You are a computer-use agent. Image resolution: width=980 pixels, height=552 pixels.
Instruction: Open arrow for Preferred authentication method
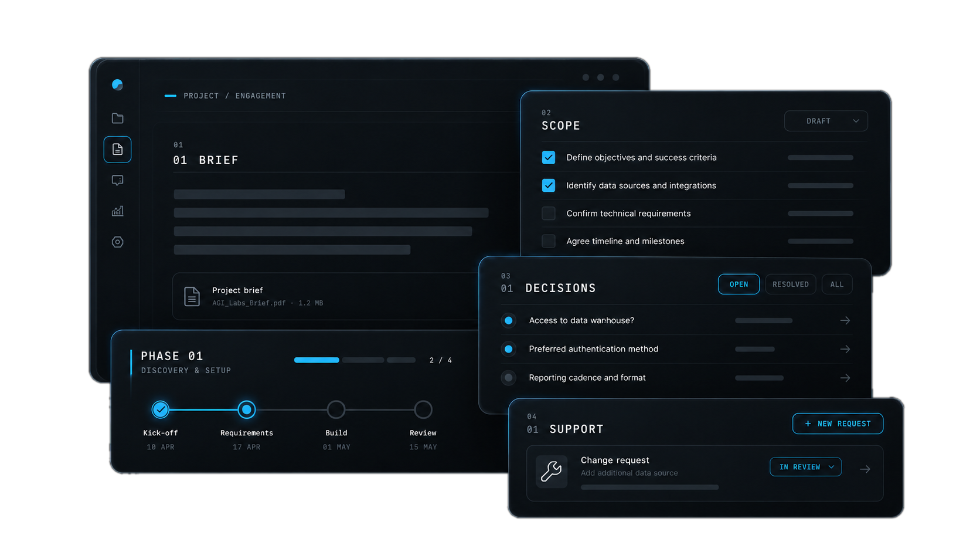[845, 349]
